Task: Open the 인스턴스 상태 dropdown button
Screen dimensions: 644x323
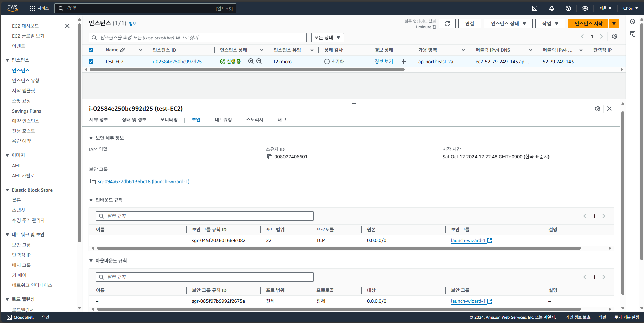Action: pos(508,24)
